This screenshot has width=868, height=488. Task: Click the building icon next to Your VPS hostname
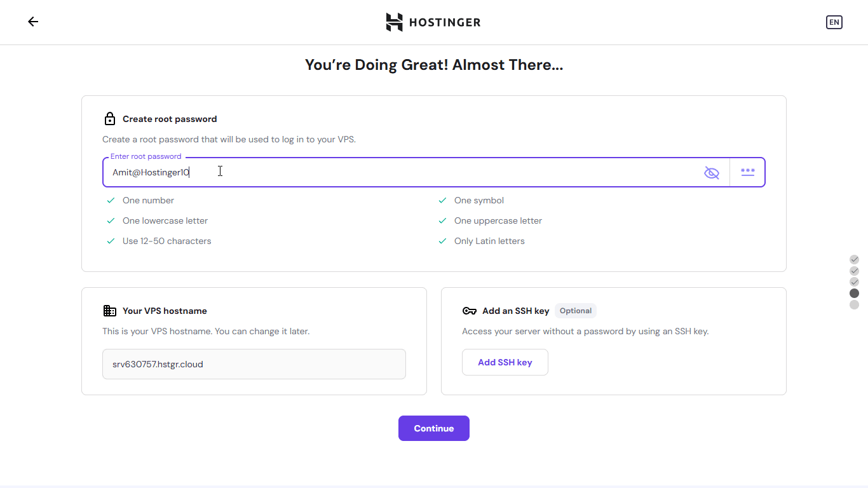[x=110, y=311]
